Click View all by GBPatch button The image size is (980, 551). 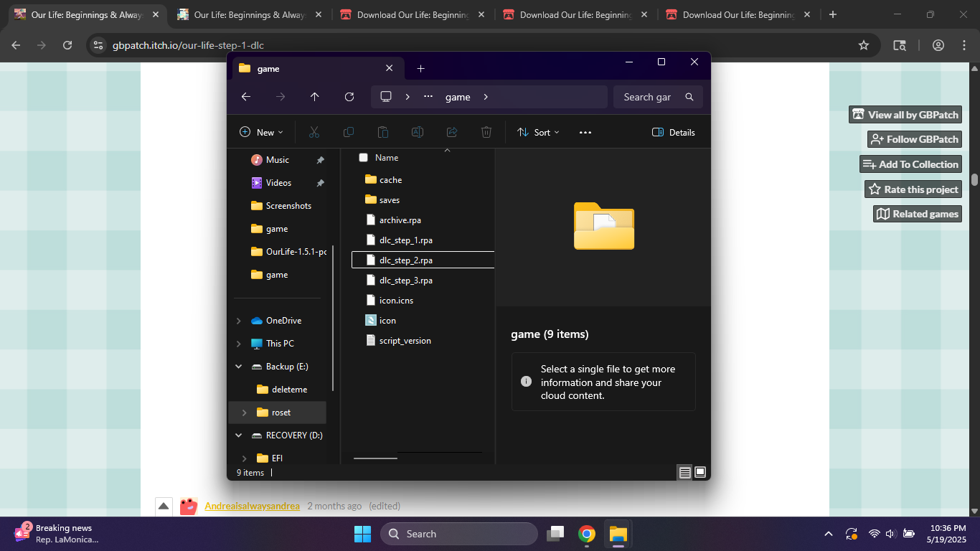coord(905,115)
